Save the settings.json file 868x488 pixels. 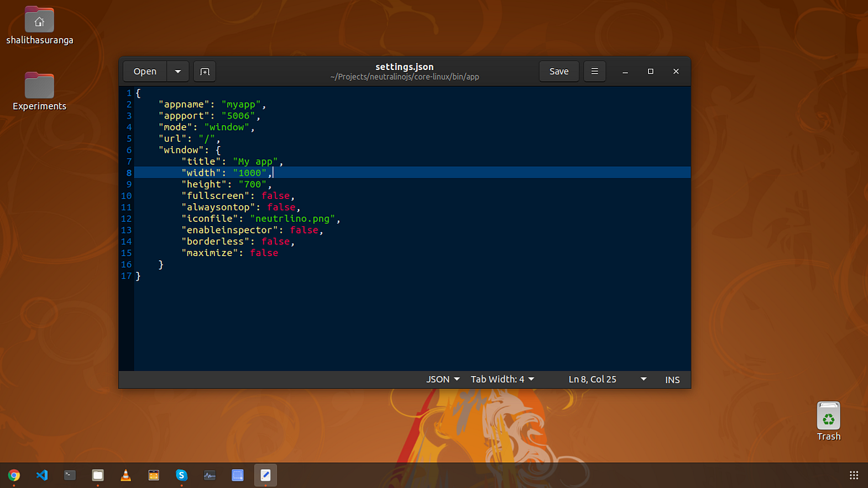pyautogui.click(x=558, y=71)
